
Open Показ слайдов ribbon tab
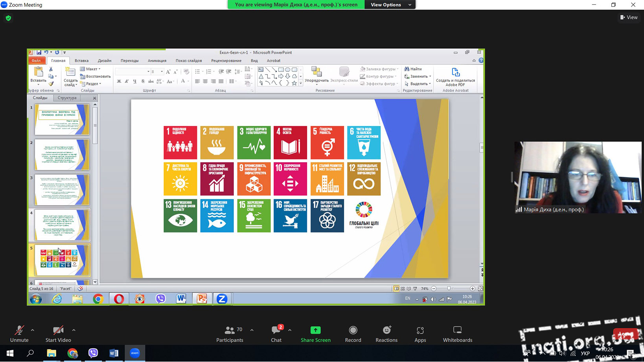(x=189, y=60)
